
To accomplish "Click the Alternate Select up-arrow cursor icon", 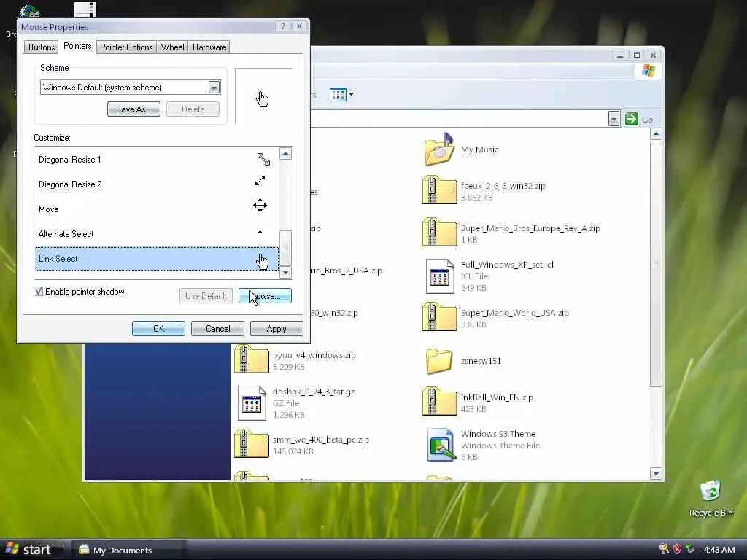I will 260,236.
